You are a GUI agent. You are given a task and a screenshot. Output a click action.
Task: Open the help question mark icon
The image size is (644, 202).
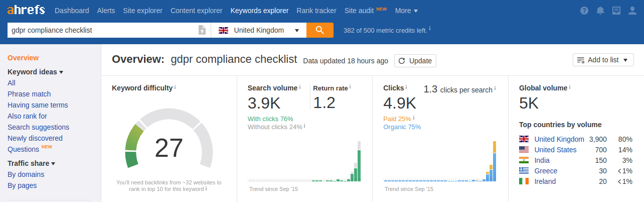[584, 11]
